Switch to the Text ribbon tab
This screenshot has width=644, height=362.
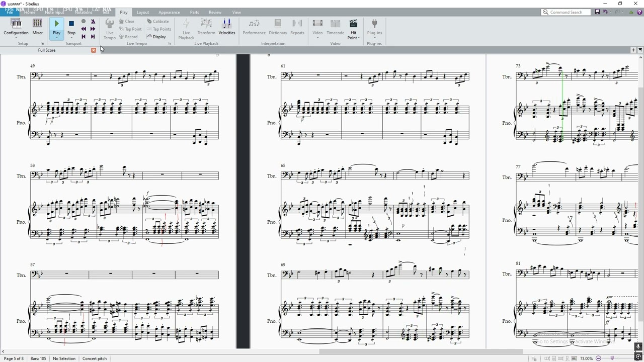click(106, 12)
